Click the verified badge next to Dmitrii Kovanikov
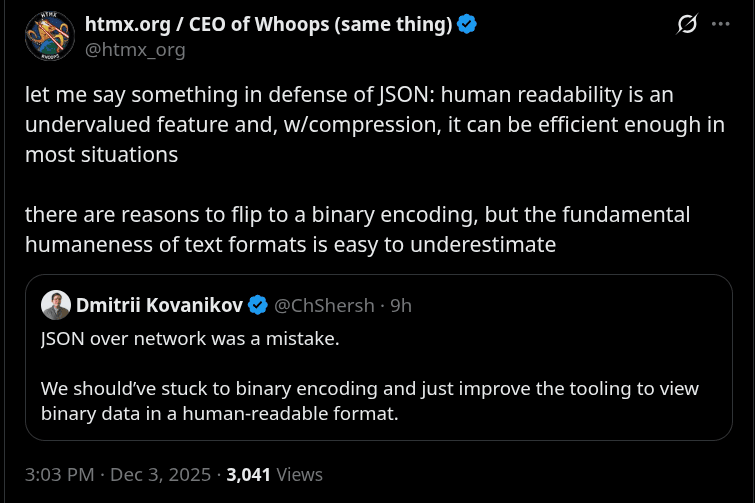Image resolution: width=755 pixels, height=503 pixels. pos(257,304)
